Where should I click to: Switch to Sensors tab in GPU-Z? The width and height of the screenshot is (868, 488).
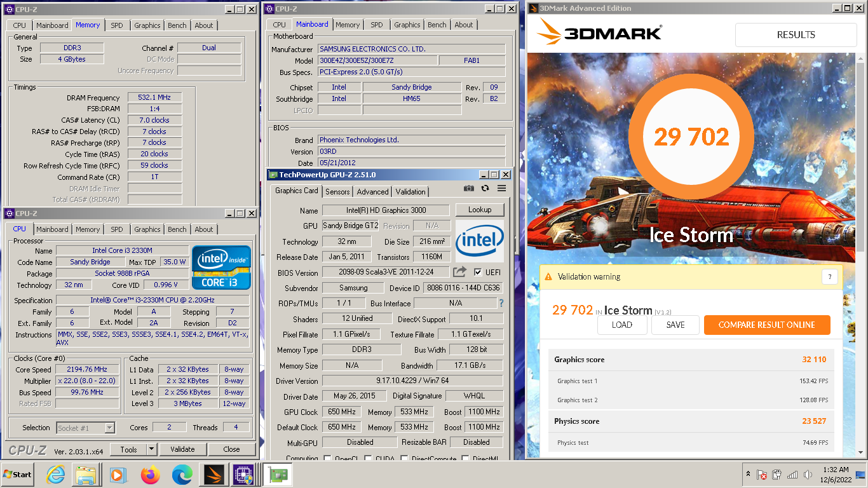(337, 191)
